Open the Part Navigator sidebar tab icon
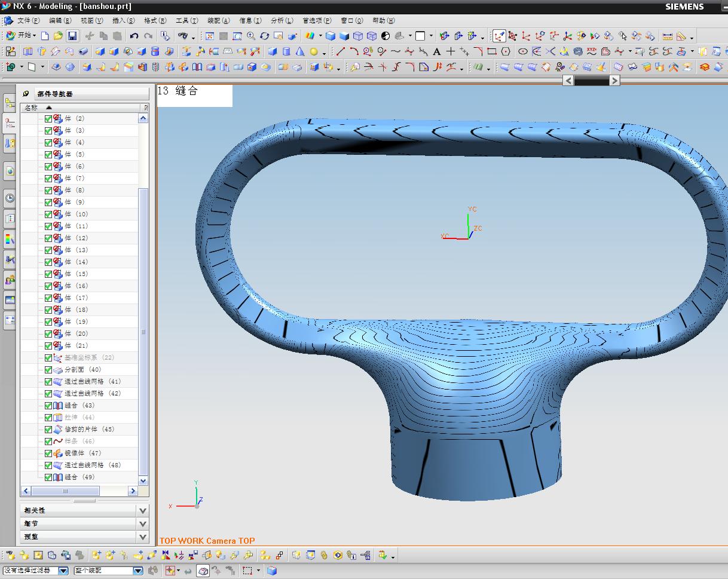This screenshot has height=579, width=728. (10, 124)
